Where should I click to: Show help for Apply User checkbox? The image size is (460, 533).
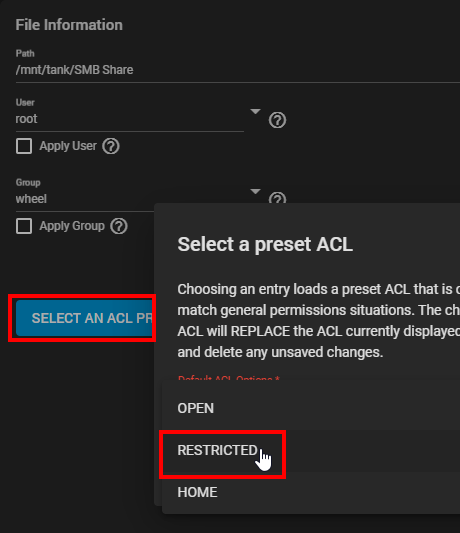coord(111,147)
